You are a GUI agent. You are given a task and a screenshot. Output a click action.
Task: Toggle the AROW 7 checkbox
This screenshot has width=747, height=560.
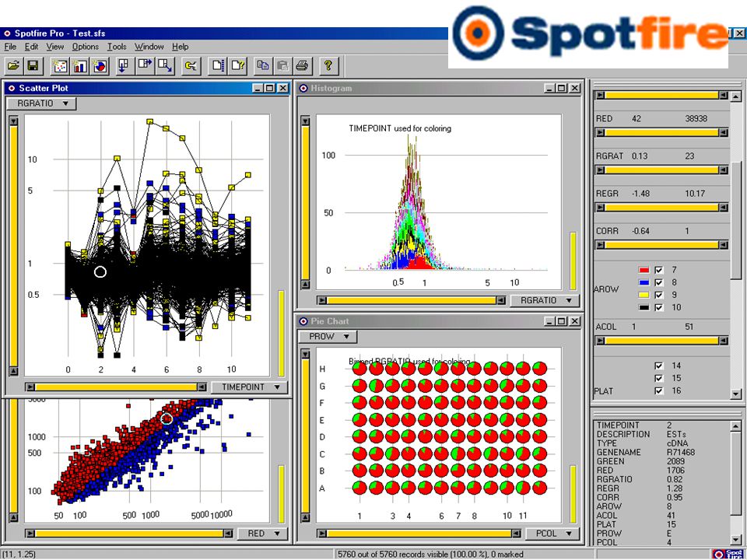pos(659,270)
